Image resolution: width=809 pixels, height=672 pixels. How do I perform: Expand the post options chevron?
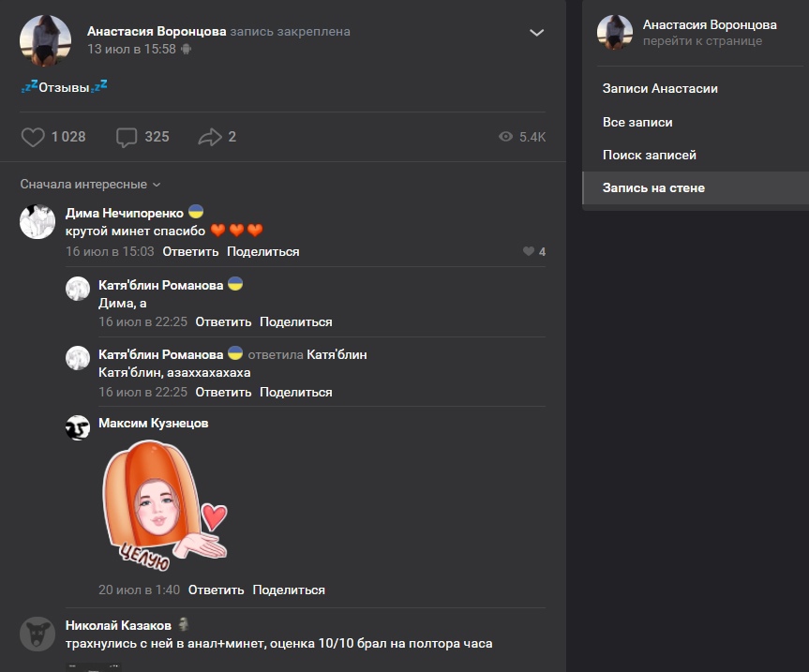pos(537,33)
